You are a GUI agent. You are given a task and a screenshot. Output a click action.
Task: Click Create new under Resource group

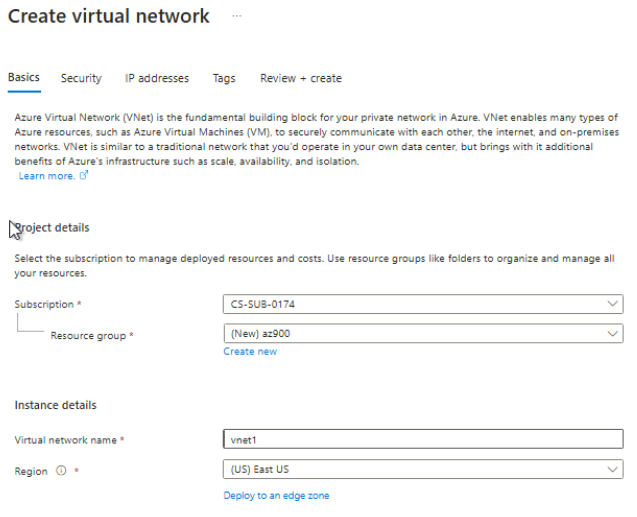pos(250,351)
